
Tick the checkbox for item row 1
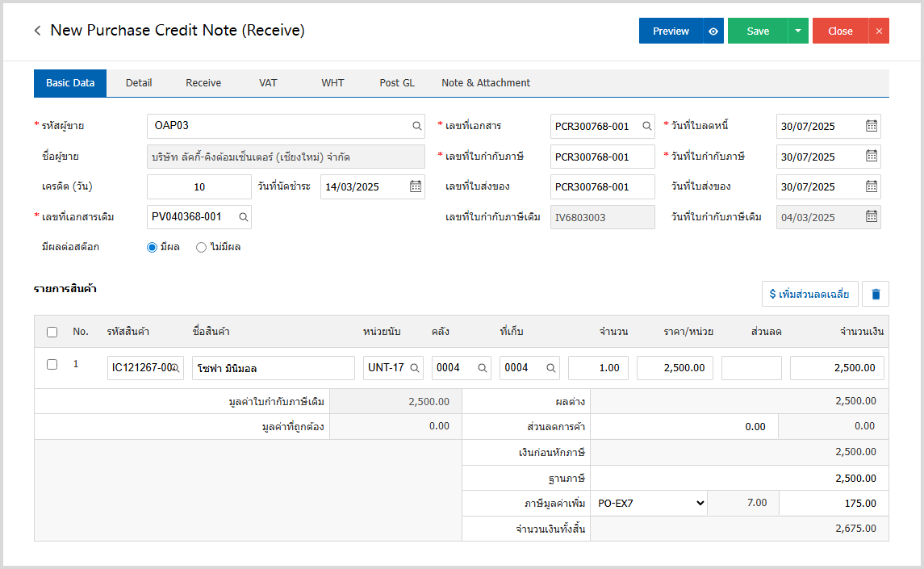pos(52,365)
